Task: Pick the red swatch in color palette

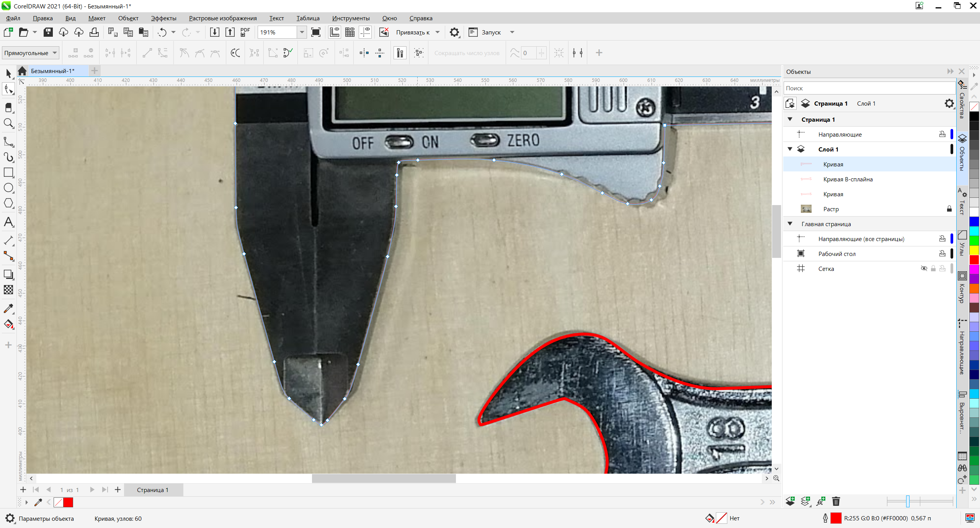Action: pyautogui.click(x=974, y=260)
